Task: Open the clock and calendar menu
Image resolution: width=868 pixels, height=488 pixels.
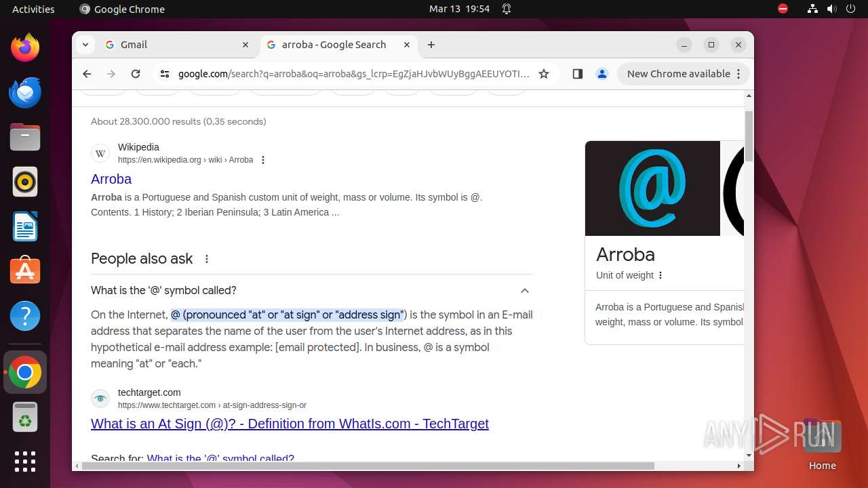Action: click(459, 9)
